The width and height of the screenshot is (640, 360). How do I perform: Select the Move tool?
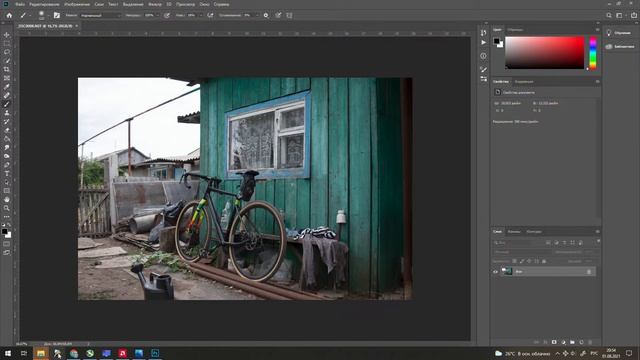7,35
